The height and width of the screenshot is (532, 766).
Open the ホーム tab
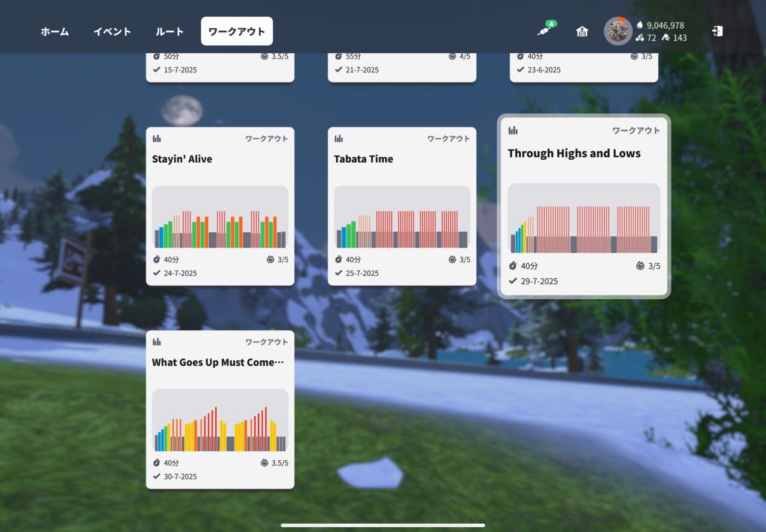click(54, 32)
